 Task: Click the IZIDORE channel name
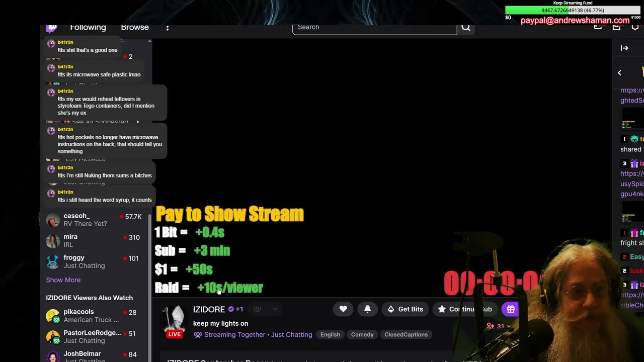209,310
